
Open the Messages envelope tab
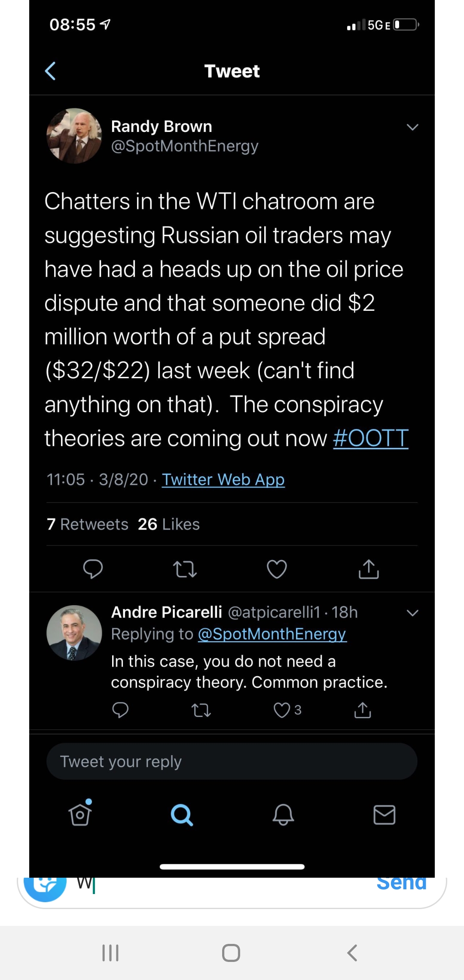tap(385, 815)
